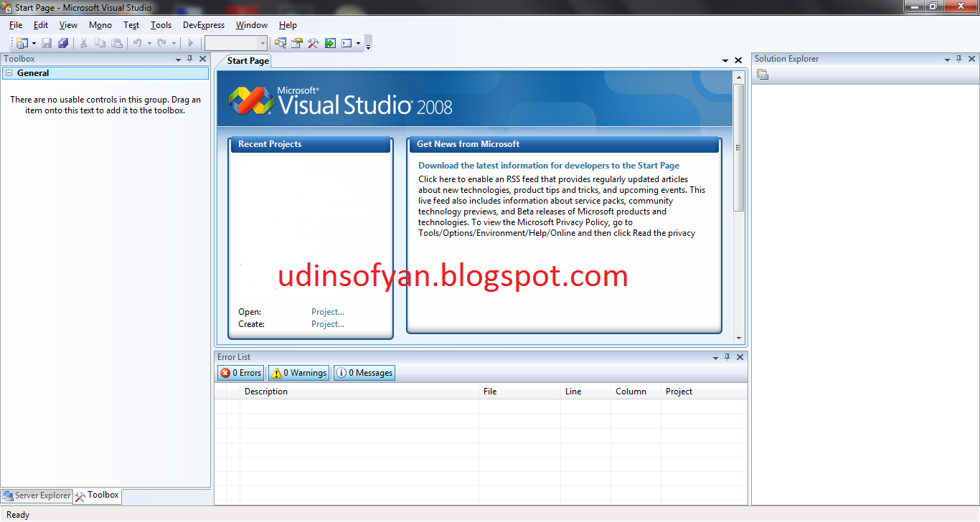Sort Error List by File column
The height and width of the screenshot is (522, 980).
[520, 391]
